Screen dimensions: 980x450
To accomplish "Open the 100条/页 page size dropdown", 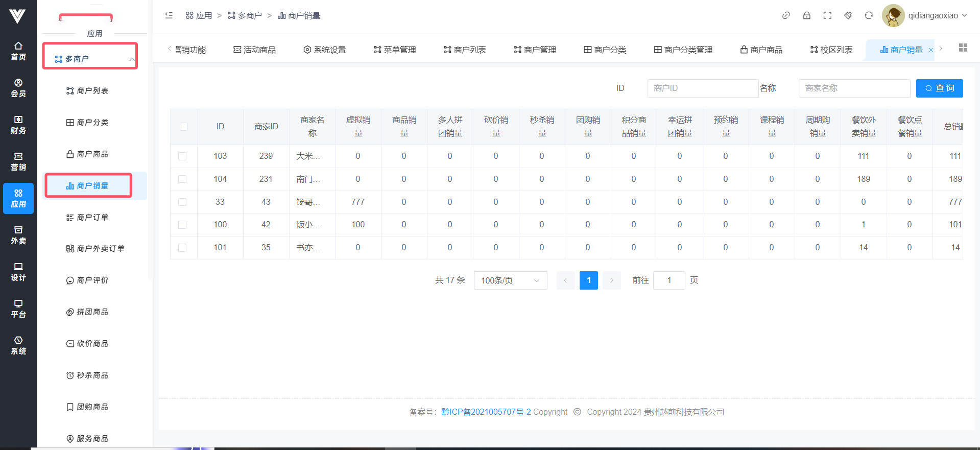I will pos(510,280).
